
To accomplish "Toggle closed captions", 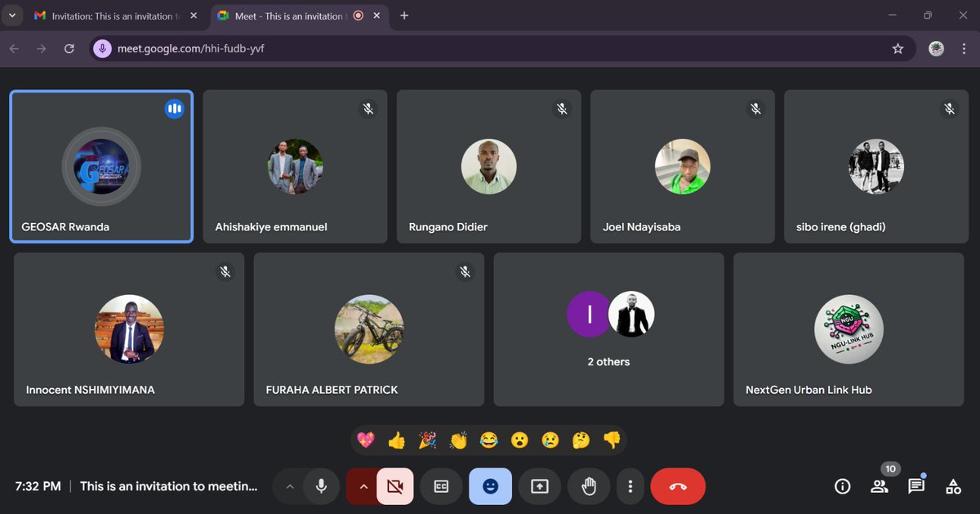I will coord(441,486).
